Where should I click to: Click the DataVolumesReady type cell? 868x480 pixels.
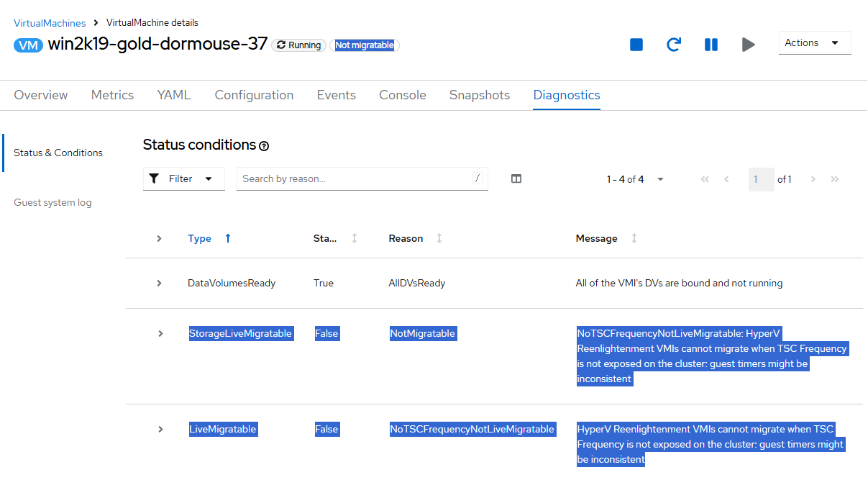(x=232, y=283)
